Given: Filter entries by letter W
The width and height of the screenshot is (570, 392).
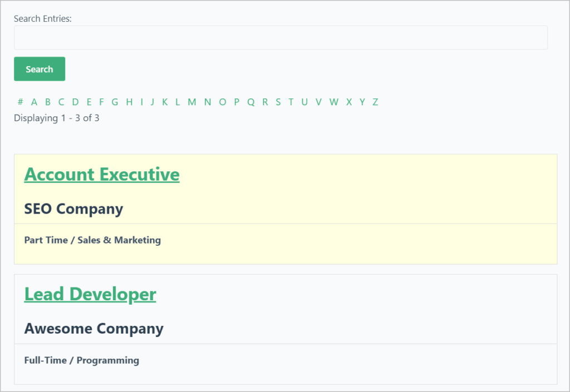Looking at the screenshot, I should coord(333,102).
